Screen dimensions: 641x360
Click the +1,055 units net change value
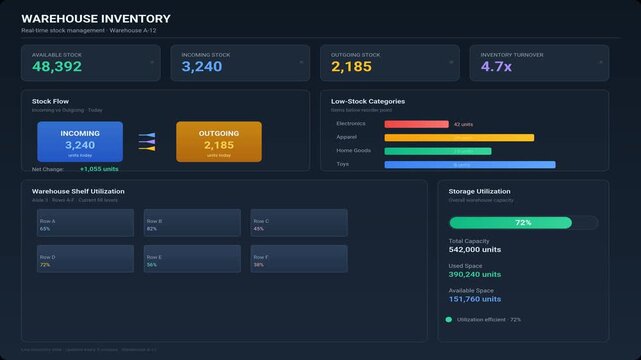[x=99, y=169]
